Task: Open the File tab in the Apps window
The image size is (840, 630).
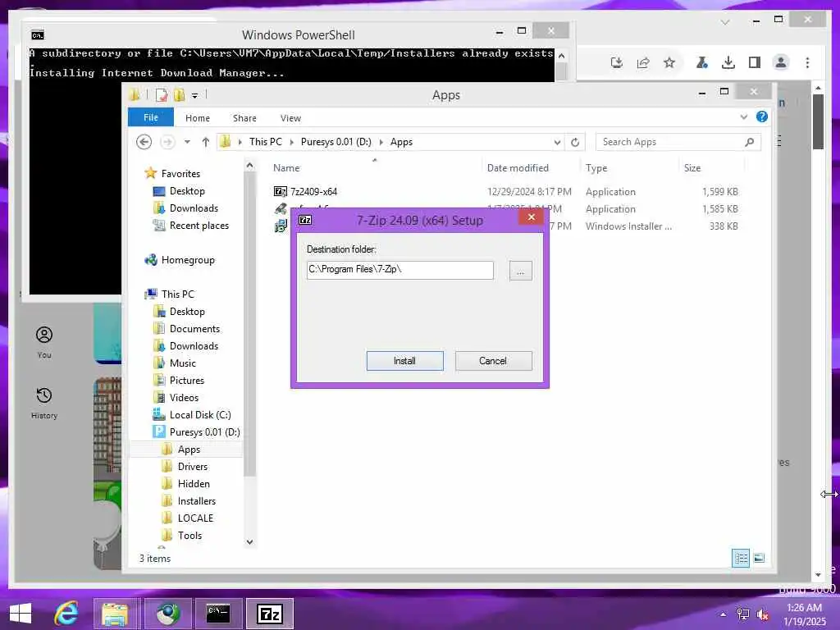Action: pos(151,117)
